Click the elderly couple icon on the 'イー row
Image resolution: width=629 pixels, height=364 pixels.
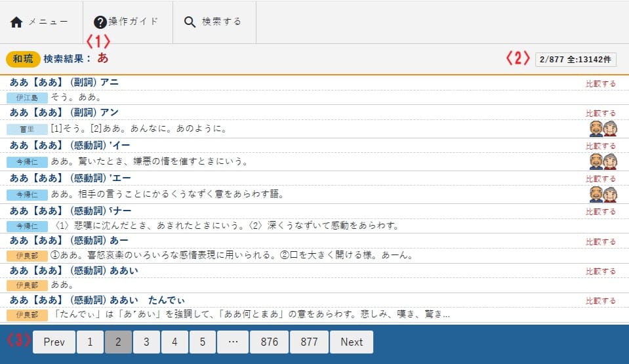point(603,161)
